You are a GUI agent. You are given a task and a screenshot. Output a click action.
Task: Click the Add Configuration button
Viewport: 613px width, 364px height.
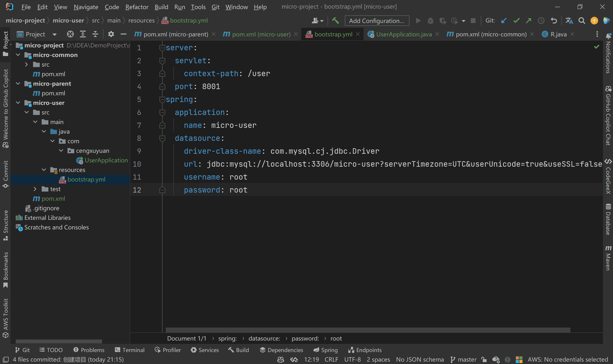coord(377,21)
